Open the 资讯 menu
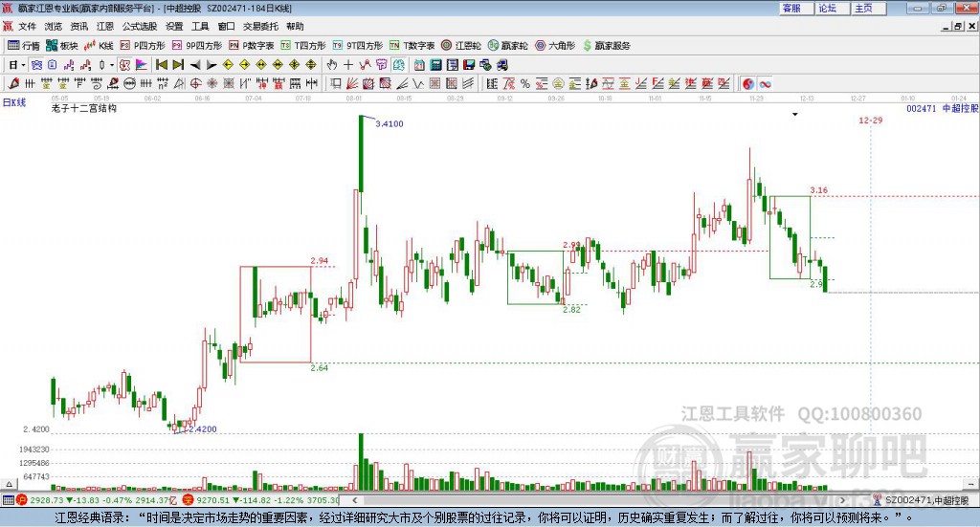Viewport: 980px width, 527px height. click(x=78, y=26)
